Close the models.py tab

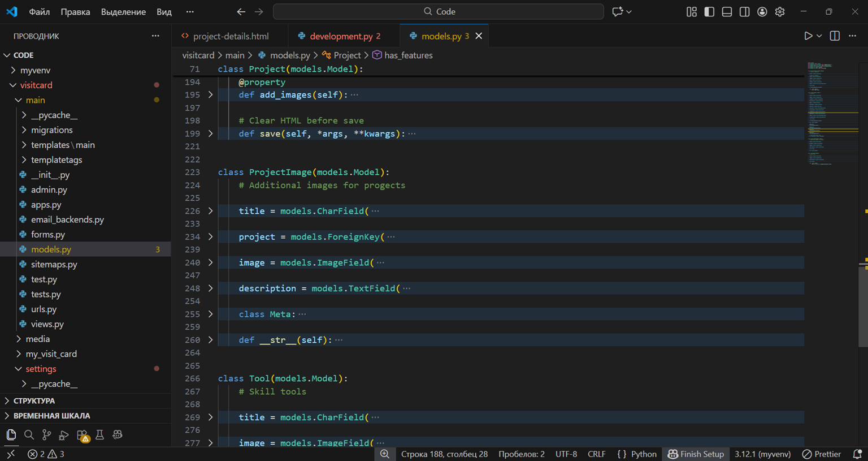(479, 36)
